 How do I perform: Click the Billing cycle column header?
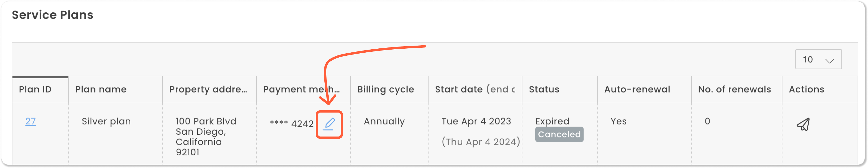(x=385, y=89)
